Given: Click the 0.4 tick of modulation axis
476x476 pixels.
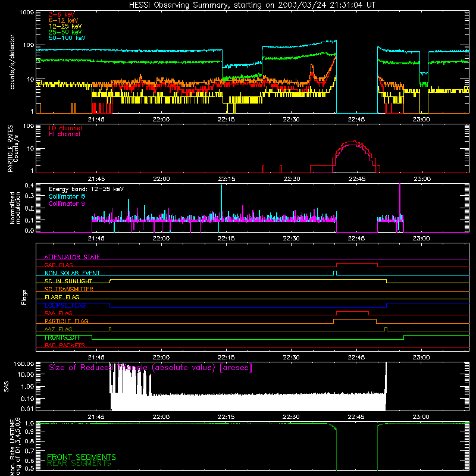Looking at the screenshot, I should (29, 186).
